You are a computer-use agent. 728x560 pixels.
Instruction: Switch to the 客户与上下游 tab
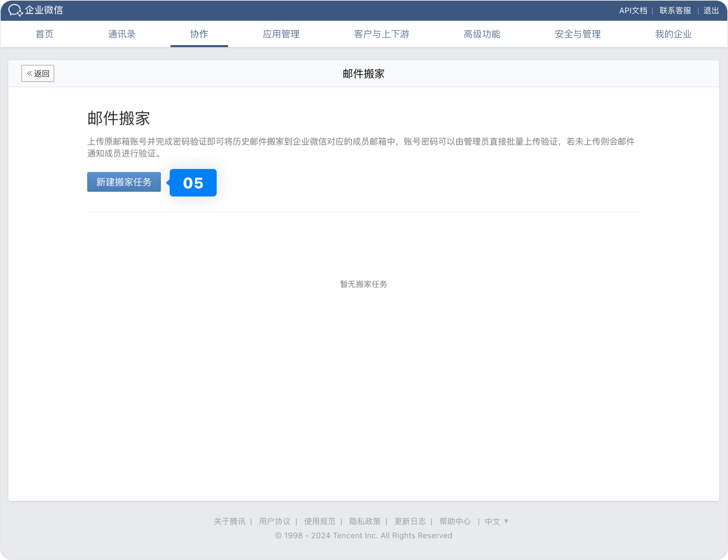pos(381,34)
